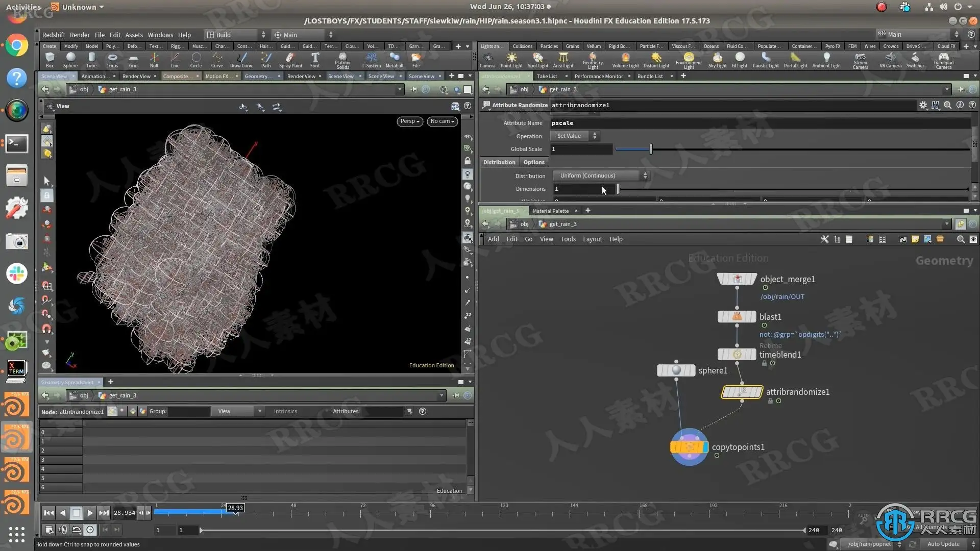Click the obj path in the viewport pane
The height and width of the screenshot is (551, 980).
(x=84, y=89)
